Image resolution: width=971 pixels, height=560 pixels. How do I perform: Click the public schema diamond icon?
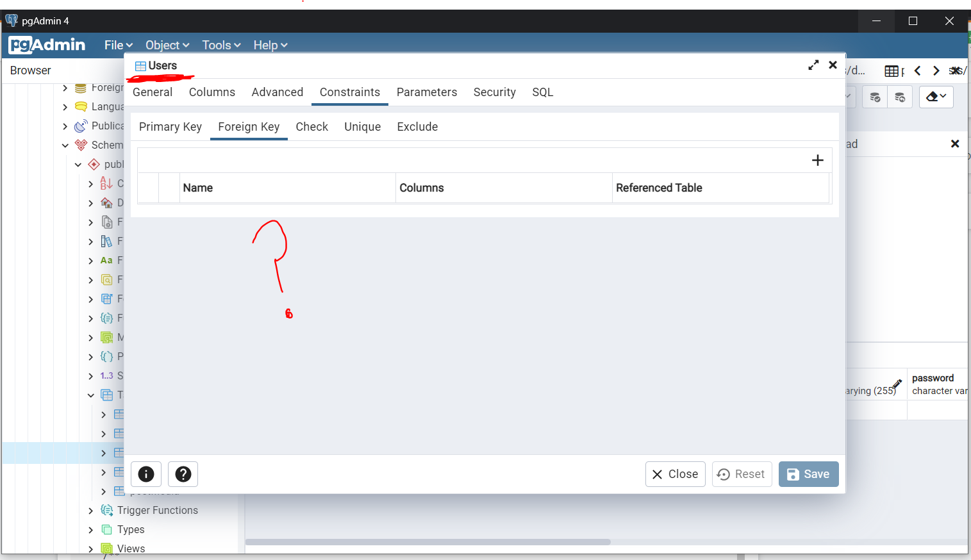tap(94, 164)
